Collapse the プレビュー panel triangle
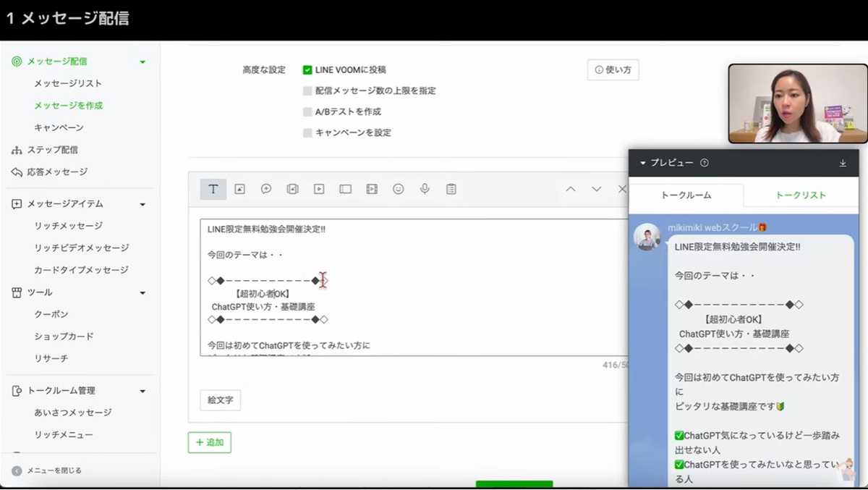868x490 pixels. pyautogui.click(x=642, y=163)
